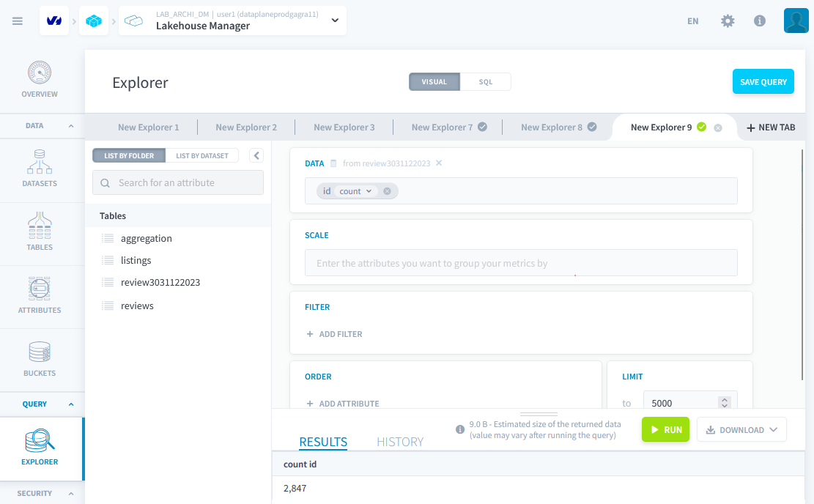Click the info icon in header
This screenshot has width=814, height=504.
pyautogui.click(x=760, y=21)
